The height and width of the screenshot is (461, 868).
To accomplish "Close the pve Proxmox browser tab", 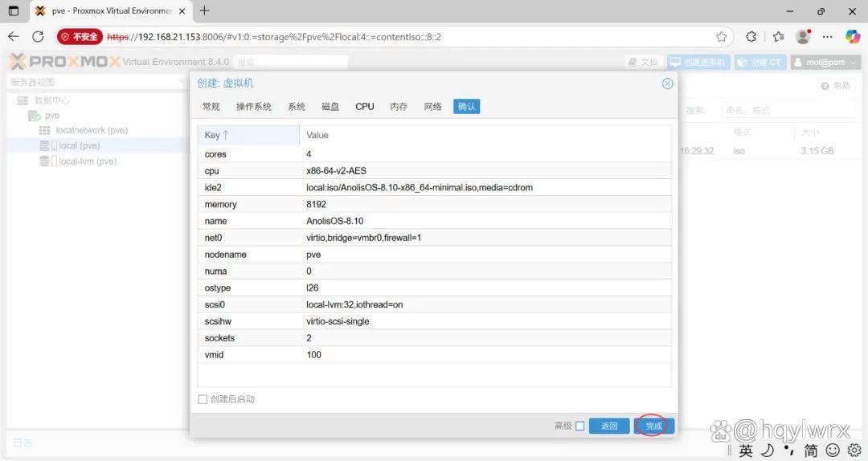I will [x=182, y=11].
